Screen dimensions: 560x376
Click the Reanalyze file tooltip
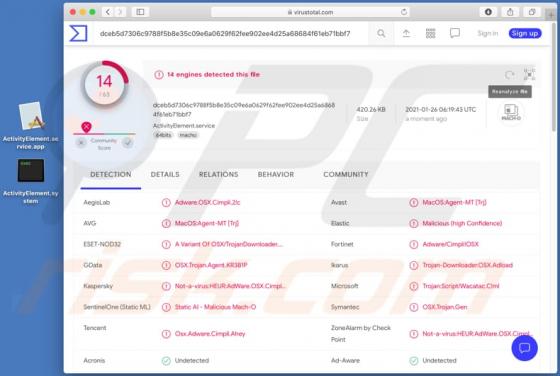pyautogui.click(x=510, y=92)
